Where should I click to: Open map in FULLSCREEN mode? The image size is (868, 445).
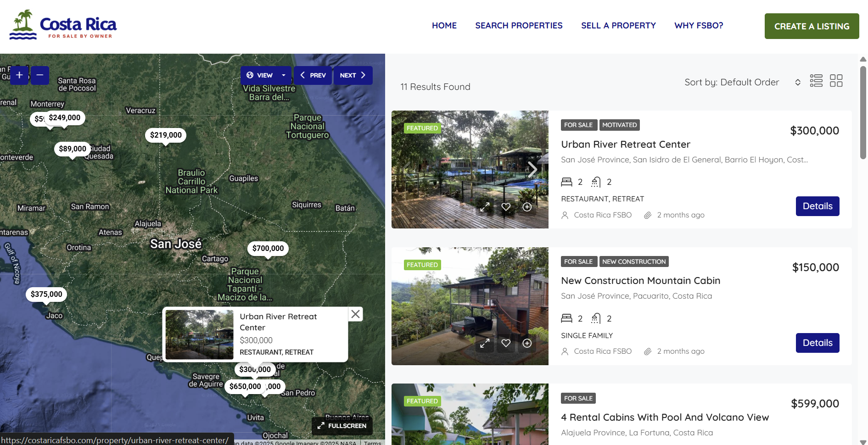pos(342,426)
